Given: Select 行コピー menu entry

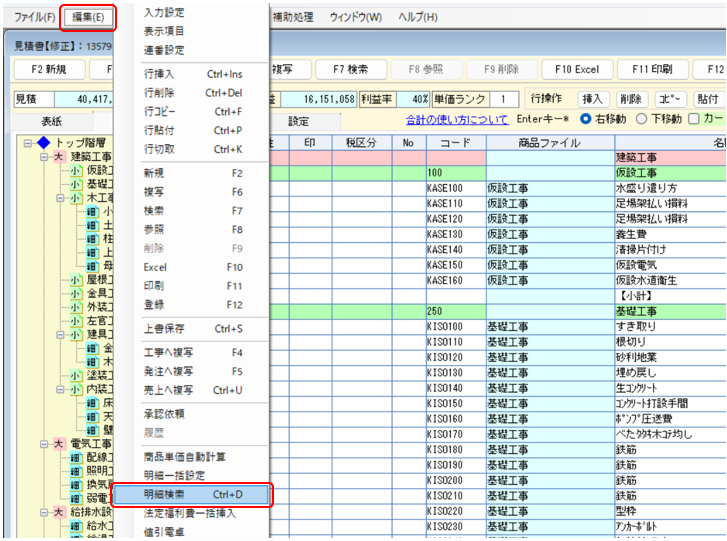Looking at the screenshot, I should click(193, 112).
